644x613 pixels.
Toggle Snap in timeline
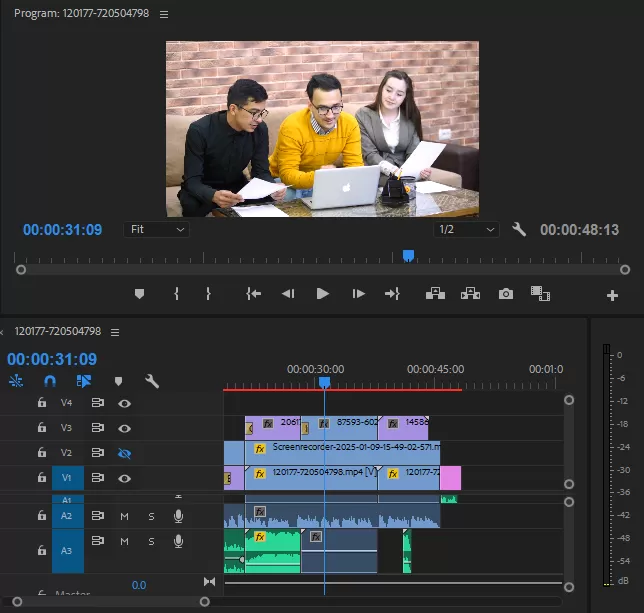click(x=50, y=381)
